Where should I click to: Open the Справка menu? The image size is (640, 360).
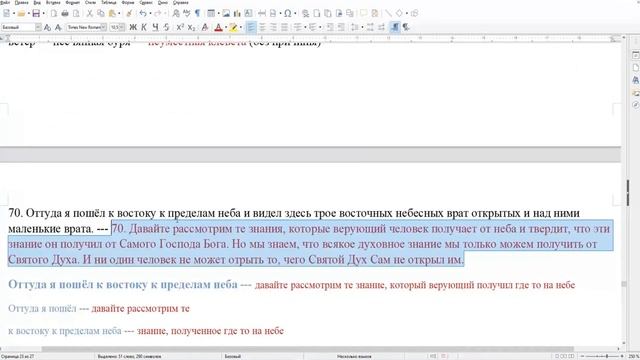coord(180,2)
